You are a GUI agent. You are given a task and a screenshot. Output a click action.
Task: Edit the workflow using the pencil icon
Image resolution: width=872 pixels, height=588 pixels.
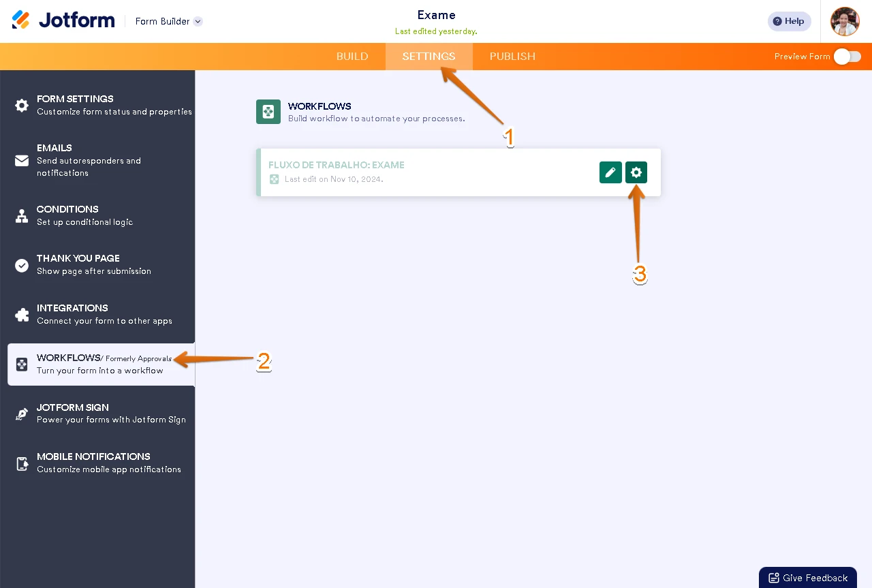[x=610, y=172]
